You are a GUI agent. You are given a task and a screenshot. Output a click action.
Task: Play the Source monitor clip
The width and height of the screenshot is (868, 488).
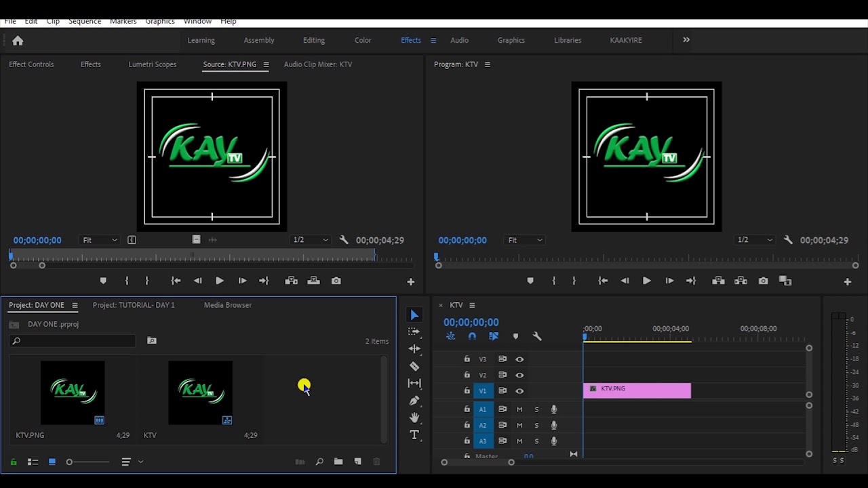tap(220, 281)
